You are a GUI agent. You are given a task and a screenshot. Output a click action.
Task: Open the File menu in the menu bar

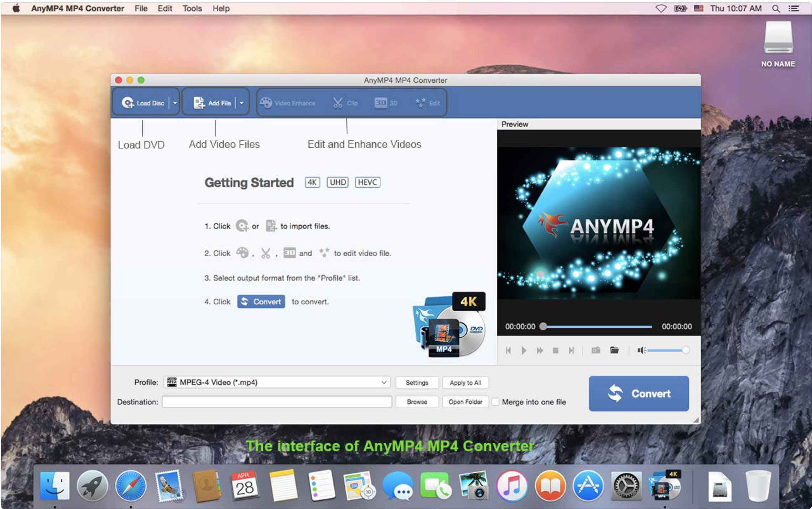(x=141, y=8)
